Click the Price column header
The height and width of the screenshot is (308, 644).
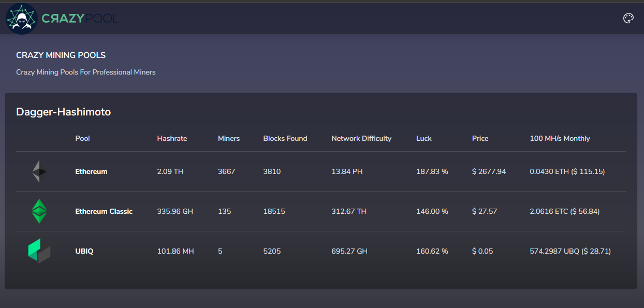coord(480,138)
